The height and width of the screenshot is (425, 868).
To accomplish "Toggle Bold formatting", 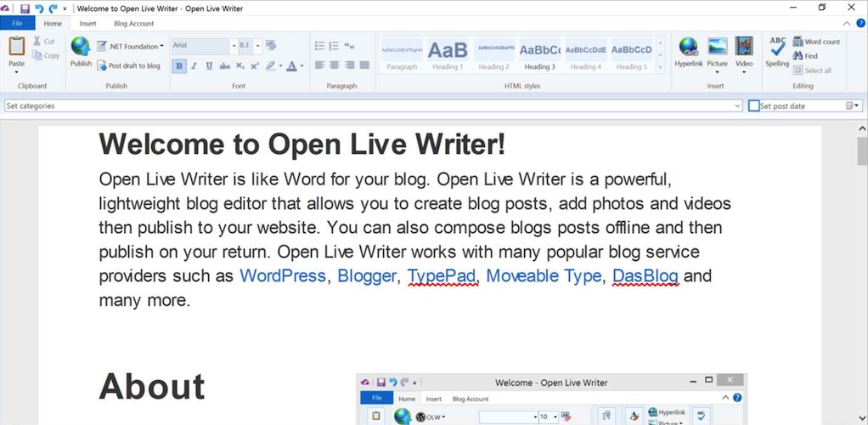I will point(179,65).
